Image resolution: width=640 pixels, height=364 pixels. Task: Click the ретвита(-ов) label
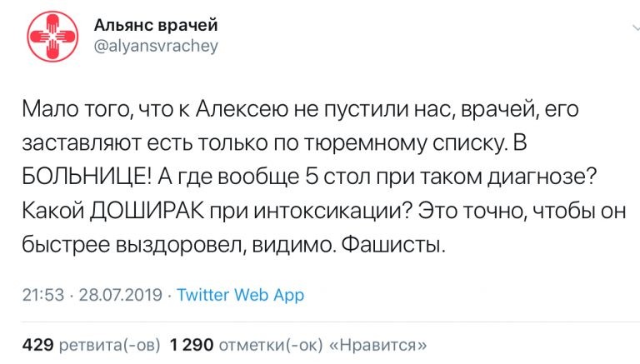pos(103,343)
